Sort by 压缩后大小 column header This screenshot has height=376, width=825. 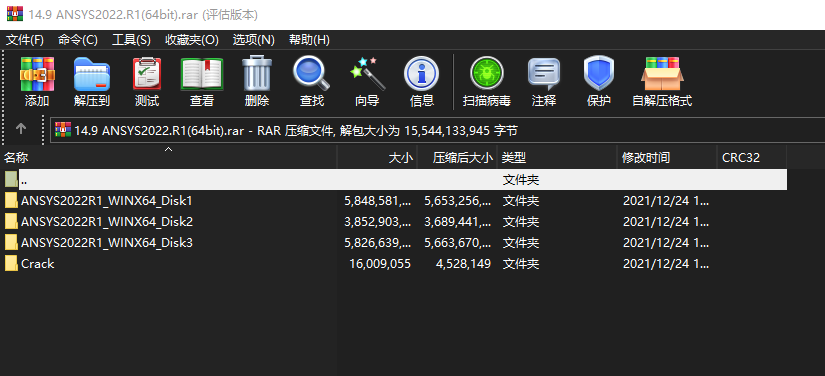(457, 157)
